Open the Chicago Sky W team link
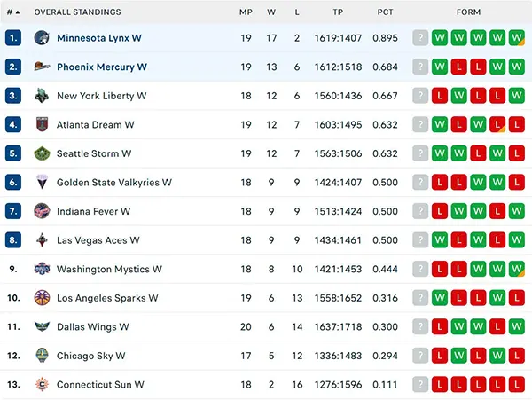The height and width of the screenshot is (400, 532). (x=91, y=356)
